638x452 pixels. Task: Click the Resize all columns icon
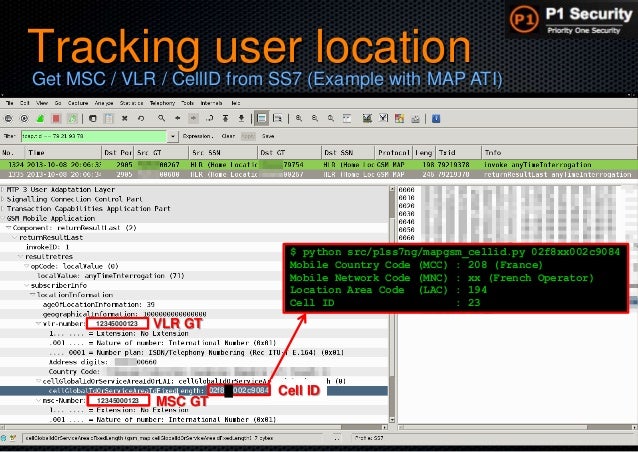(347, 118)
